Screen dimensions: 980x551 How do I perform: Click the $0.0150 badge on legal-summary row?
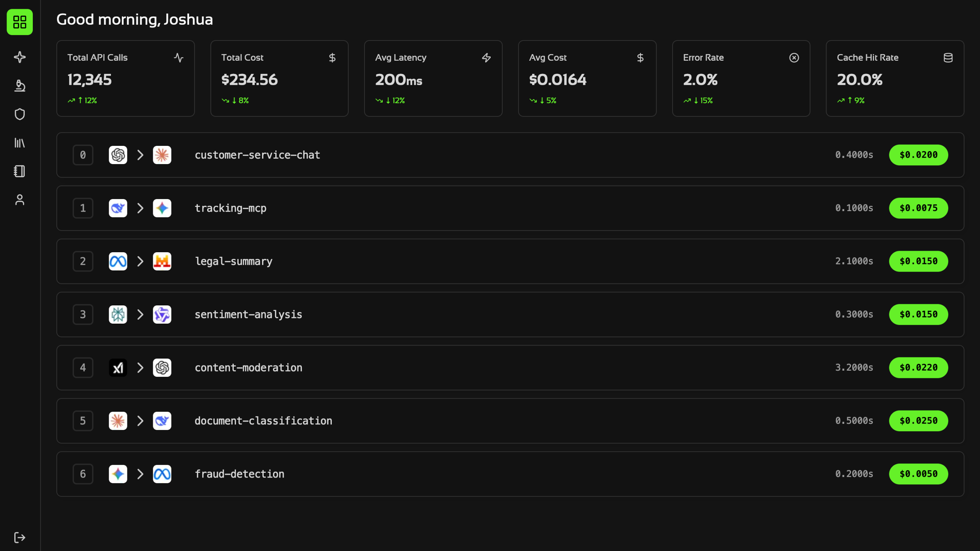(918, 261)
